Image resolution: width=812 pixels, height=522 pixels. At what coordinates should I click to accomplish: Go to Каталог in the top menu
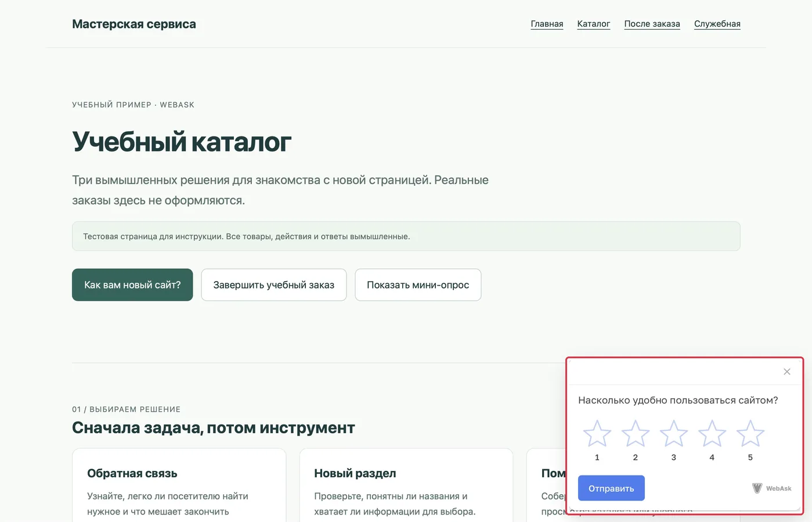click(593, 24)
